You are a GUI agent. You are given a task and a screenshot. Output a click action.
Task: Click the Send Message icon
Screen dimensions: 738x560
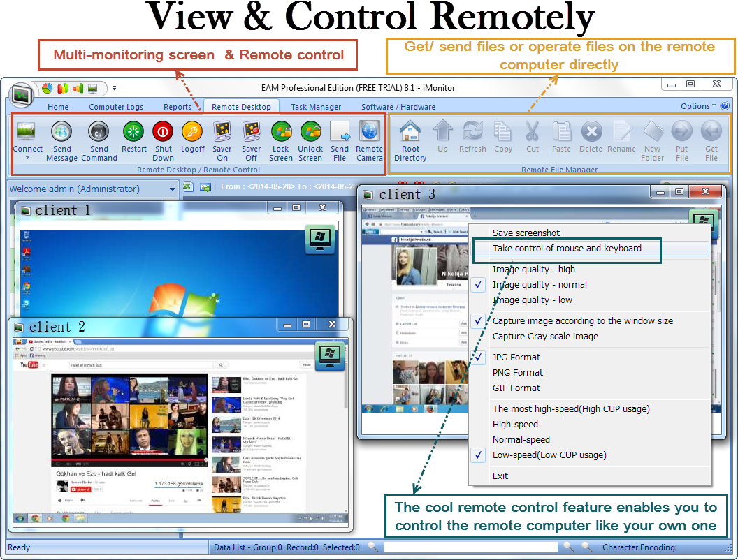coord(61,132)
